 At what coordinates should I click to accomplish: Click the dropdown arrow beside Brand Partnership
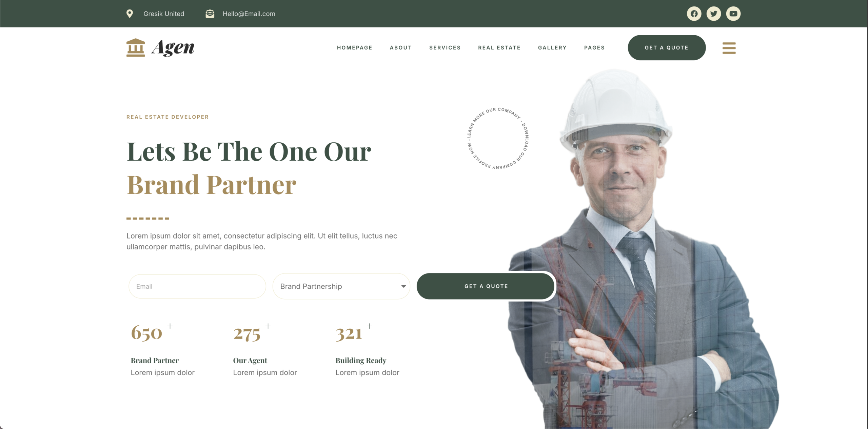tap(403, 286)
